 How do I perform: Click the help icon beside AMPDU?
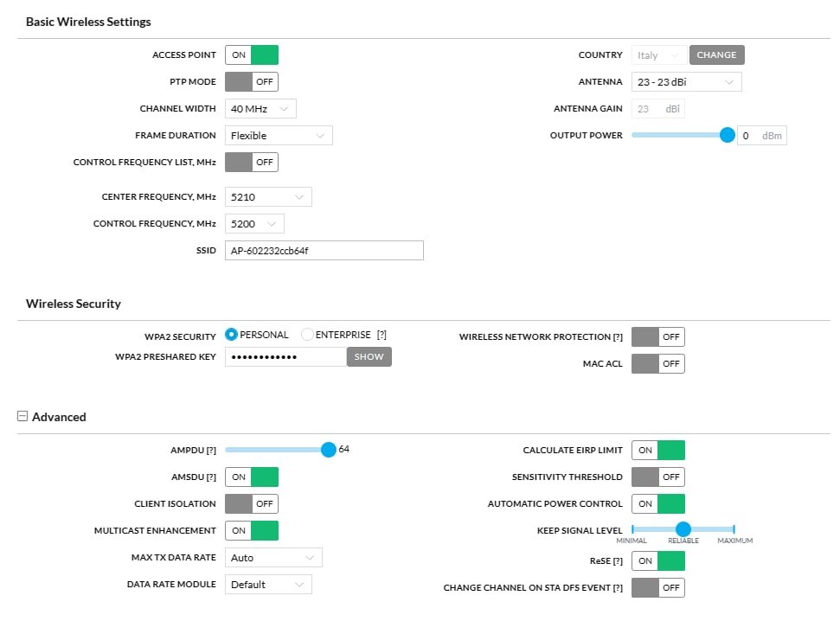point(211,451)
